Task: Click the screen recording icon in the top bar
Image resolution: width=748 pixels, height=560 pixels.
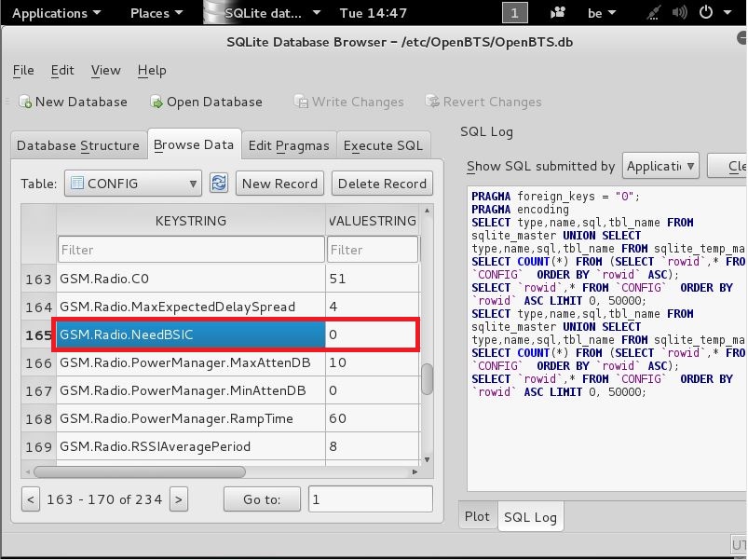Action: [558, 12]
